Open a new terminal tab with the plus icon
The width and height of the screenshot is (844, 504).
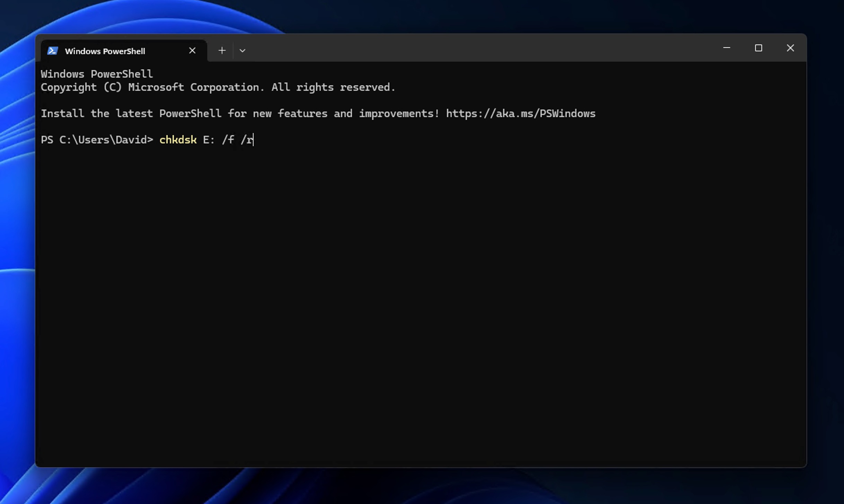coord(222,51)
